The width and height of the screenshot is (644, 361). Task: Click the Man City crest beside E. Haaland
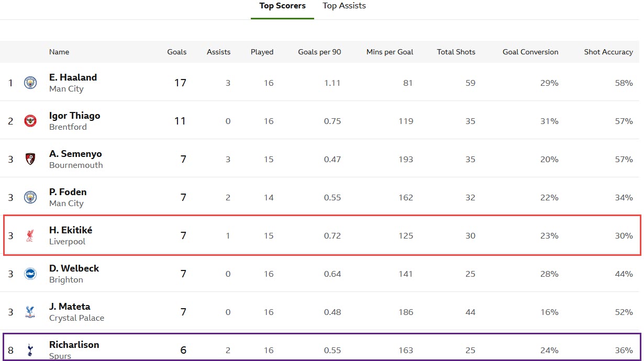30,83
